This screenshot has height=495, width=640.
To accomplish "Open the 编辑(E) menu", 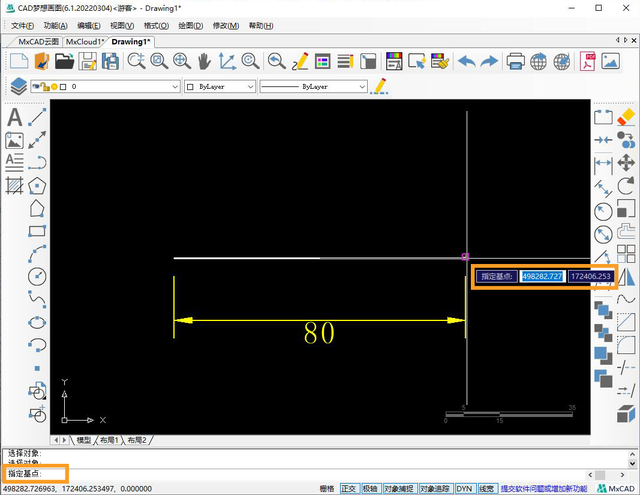I will pos(89,26).
